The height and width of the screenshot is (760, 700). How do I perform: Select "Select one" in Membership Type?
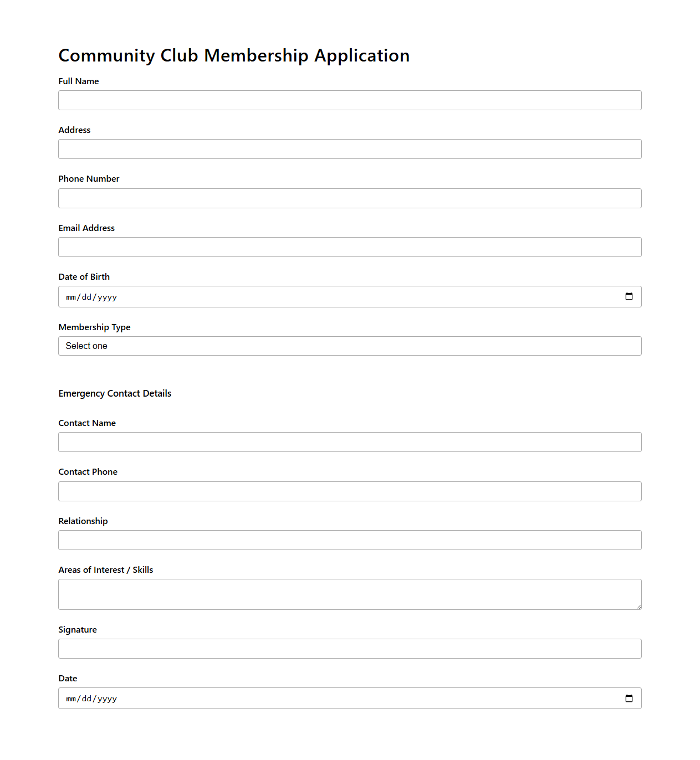(x=350, y=346)
